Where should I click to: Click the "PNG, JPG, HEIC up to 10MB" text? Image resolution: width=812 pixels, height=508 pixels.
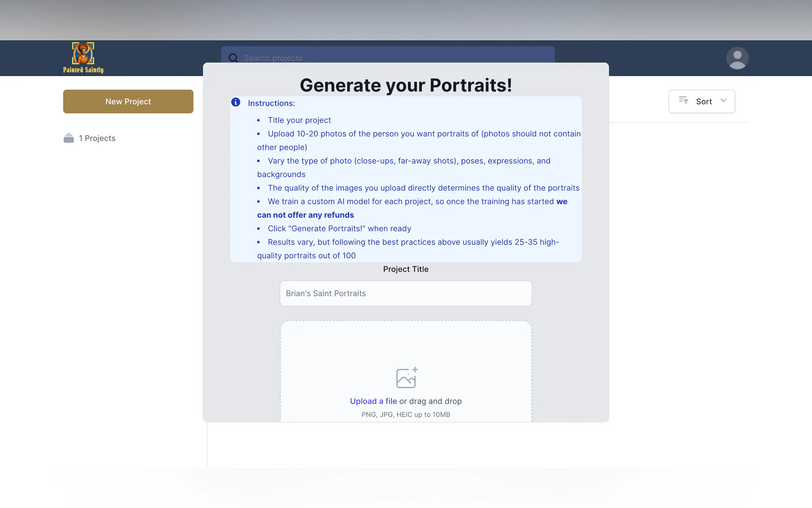[405, 415]
